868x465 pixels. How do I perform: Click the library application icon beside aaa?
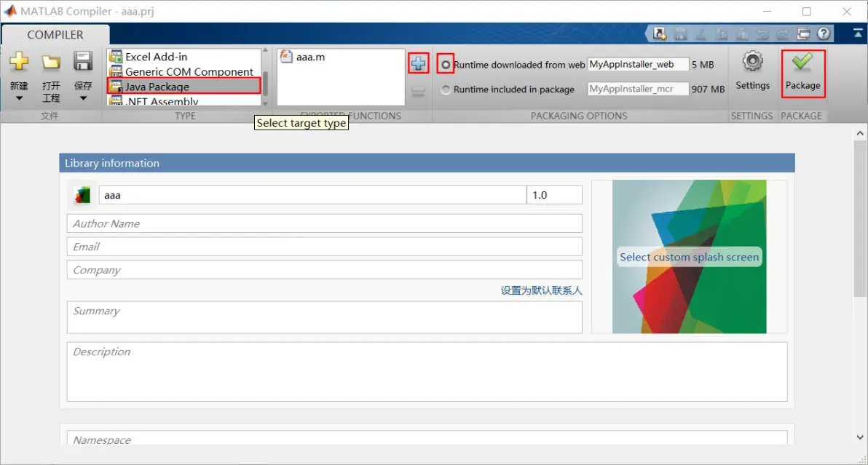click(82, 194)
